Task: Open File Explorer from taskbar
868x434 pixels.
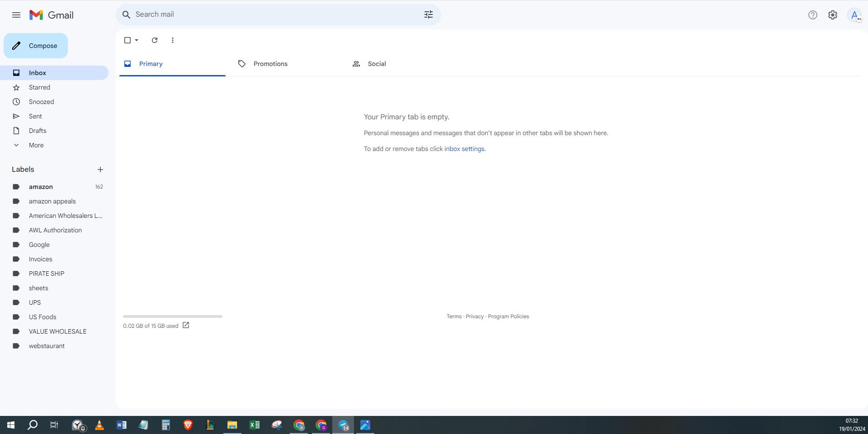Action: click(232, 425)
